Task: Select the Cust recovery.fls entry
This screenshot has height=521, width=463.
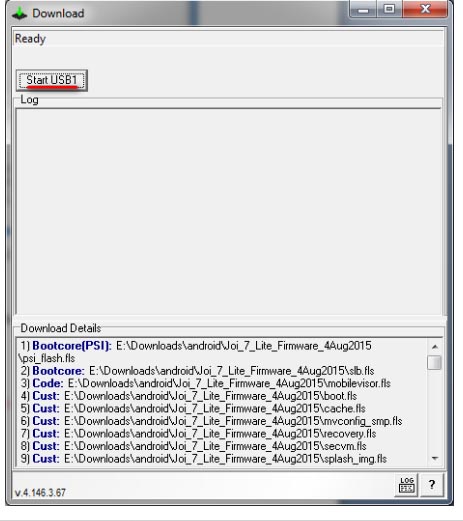Action: [x=198, y=434]
